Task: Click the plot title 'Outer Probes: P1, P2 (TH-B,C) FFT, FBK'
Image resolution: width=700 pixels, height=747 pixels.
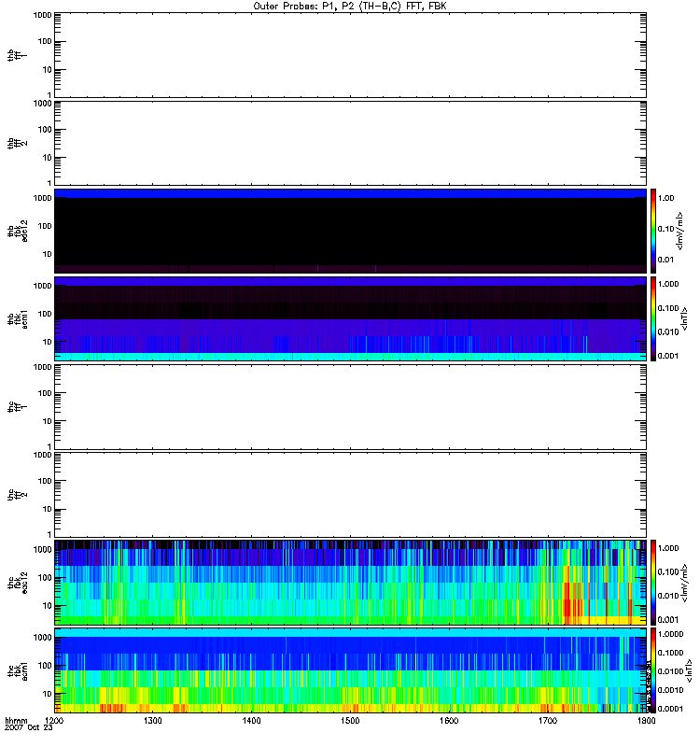Action: 350,7
